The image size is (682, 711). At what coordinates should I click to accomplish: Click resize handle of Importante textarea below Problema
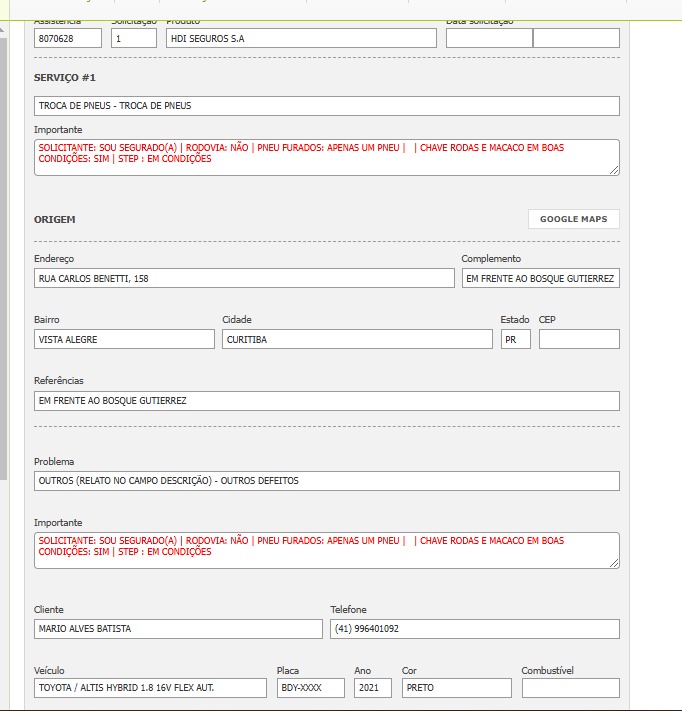[614, 563]
